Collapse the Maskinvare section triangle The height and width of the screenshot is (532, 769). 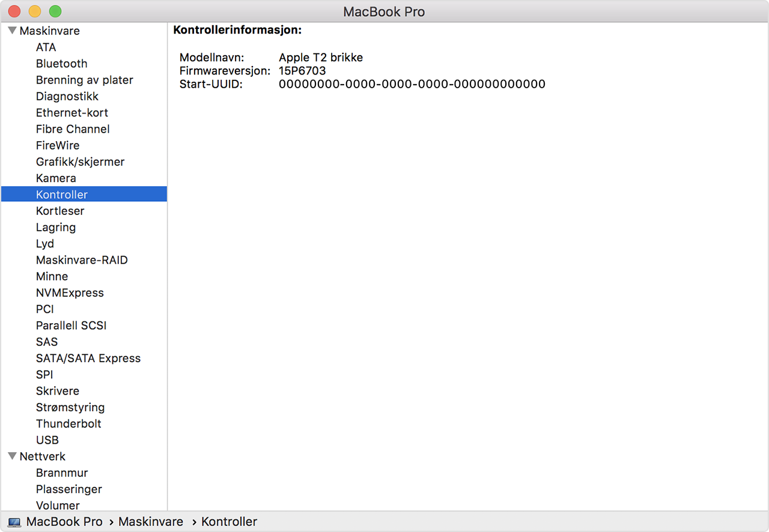point(12,31)
